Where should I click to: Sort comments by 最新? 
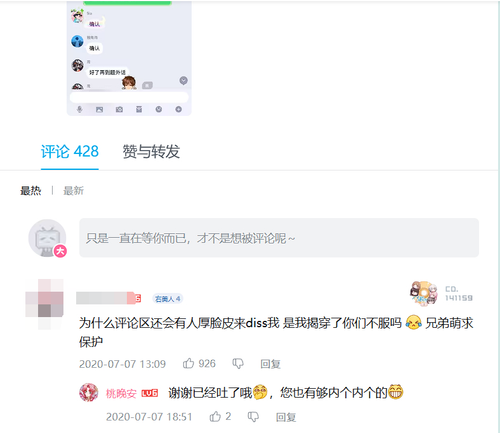coord(73,191)
